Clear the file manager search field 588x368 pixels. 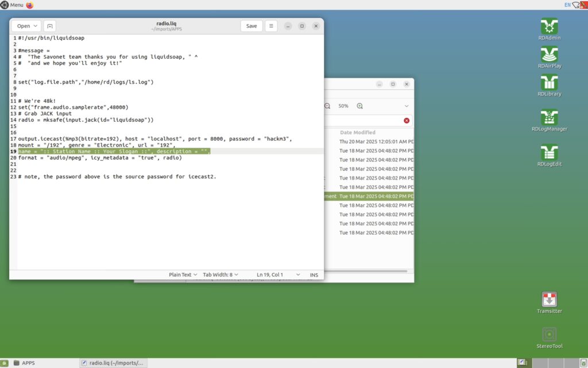407,121
